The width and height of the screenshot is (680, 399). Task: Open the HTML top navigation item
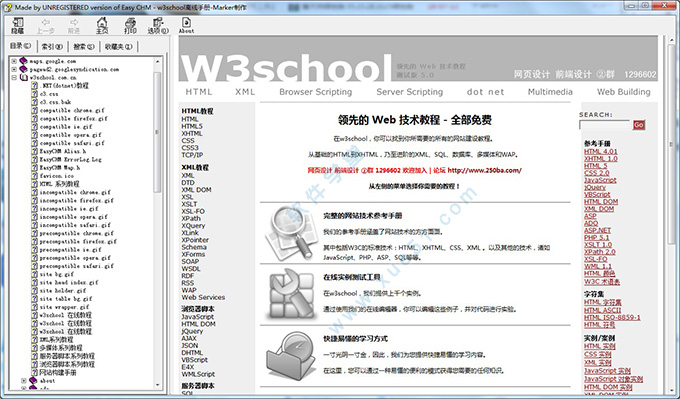pos(199,92)
